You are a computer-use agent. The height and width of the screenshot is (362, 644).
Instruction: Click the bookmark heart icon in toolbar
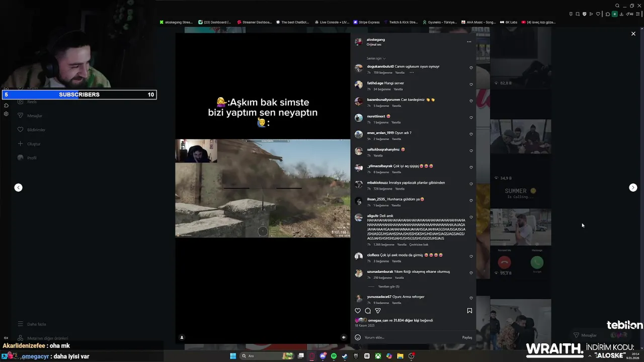pyautogui.click(x=598, y=14)
